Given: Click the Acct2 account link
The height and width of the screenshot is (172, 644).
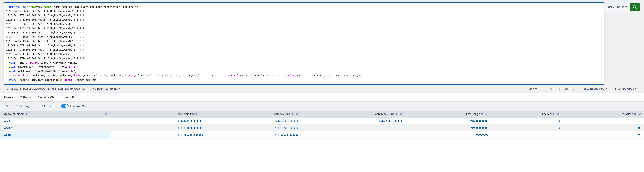Looking at the screenshot, I should click(8, 128).
